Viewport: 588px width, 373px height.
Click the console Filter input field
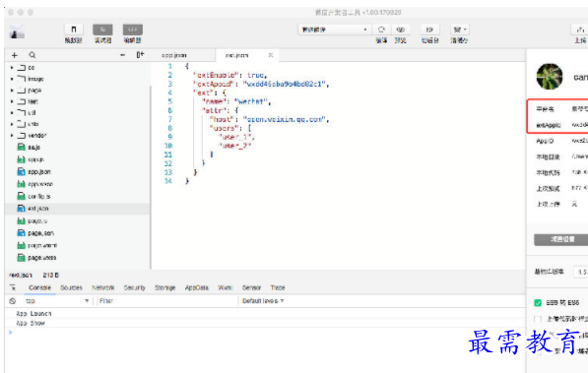[167, 301]
